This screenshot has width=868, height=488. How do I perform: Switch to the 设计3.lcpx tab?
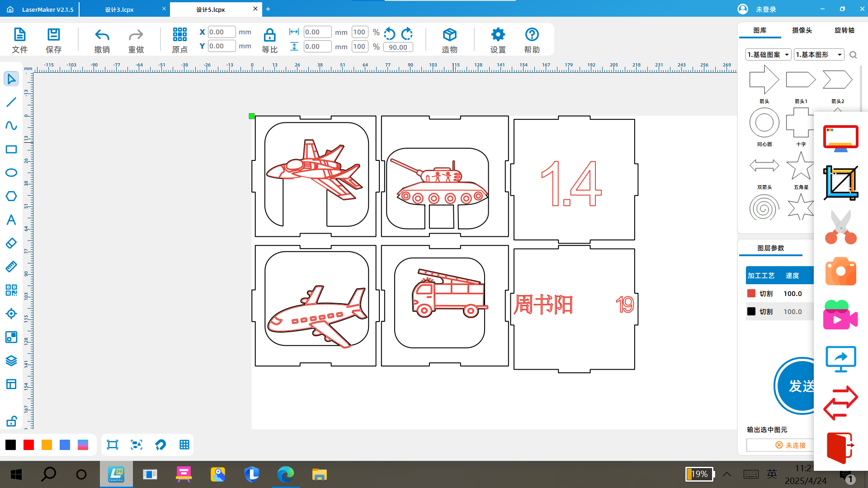point(119,9)
